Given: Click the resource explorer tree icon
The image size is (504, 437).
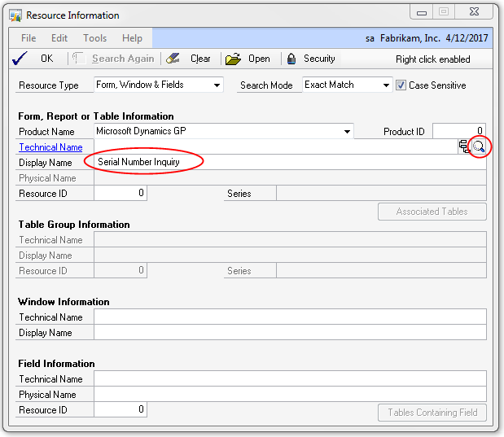Looking at the screenshot, I should click(x=464, y=146).
